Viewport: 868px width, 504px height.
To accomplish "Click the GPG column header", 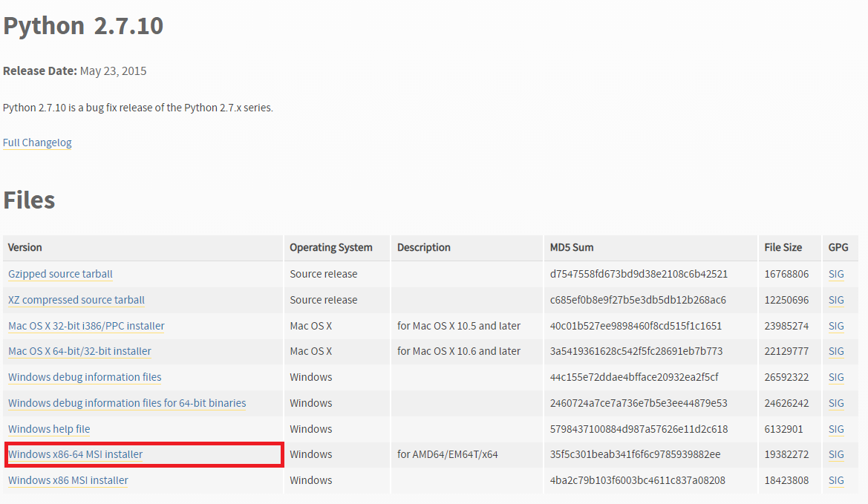I will point(838,247).
